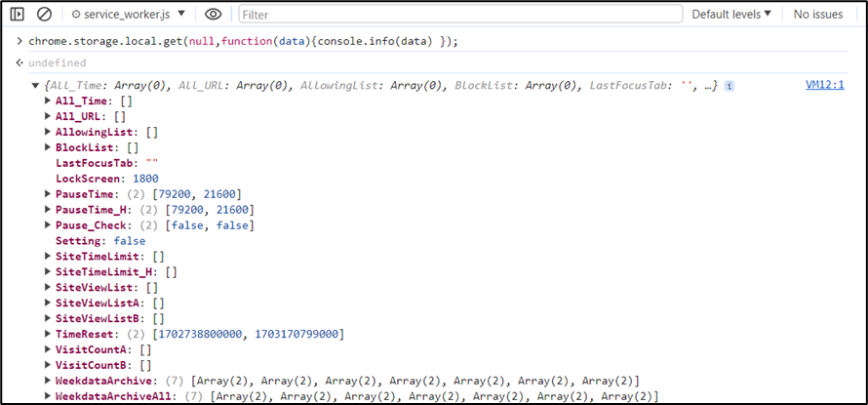Expand the AllowingList array
868x405 pixels.
tap(48, 132)
